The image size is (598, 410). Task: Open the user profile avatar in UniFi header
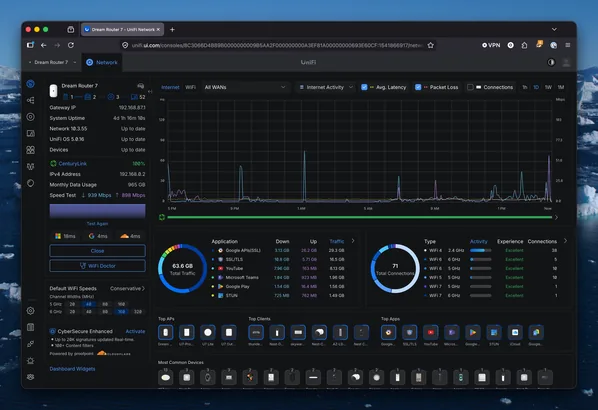pyautogui.click(x=566, y=62)
